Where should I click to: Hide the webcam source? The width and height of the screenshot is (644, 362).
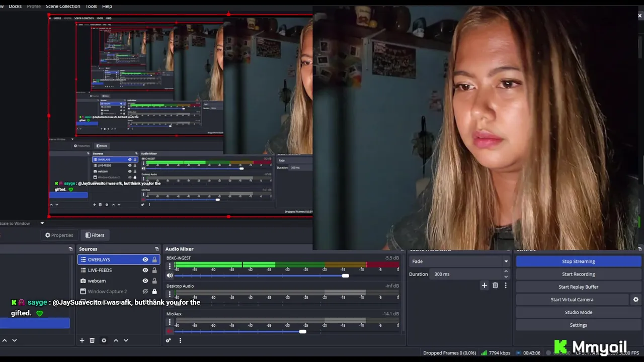145,281
